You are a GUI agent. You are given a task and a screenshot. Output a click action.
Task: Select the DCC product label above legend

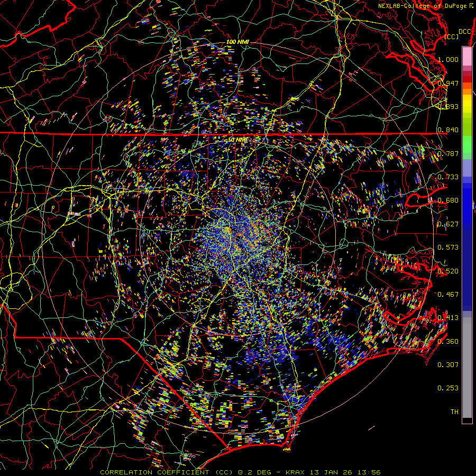[465, 32]
